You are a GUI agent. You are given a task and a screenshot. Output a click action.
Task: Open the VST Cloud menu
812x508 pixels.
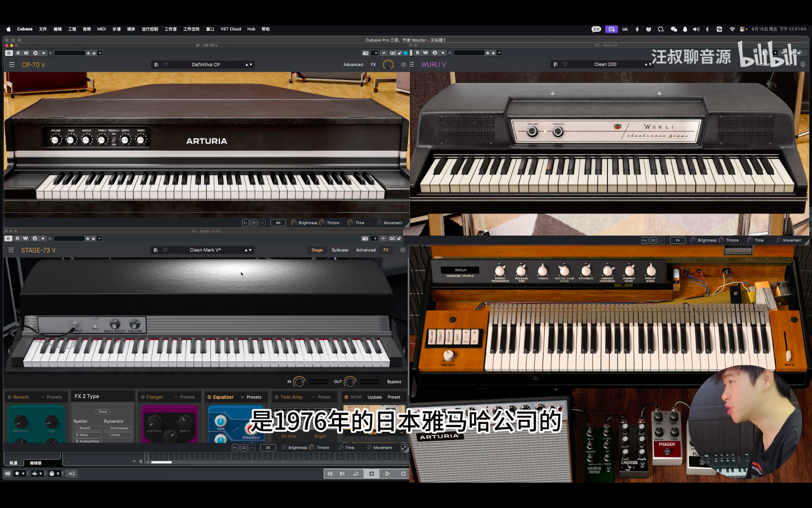coord(231,29)
